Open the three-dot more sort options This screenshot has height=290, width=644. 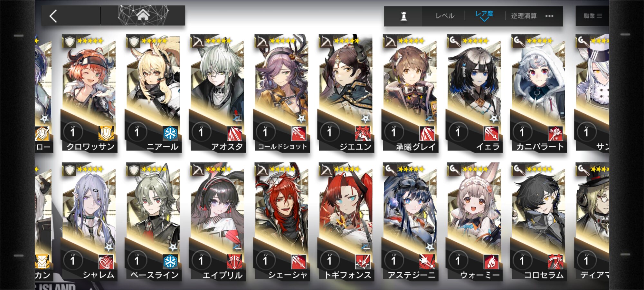pyautogui.click(x=549, y=16)
